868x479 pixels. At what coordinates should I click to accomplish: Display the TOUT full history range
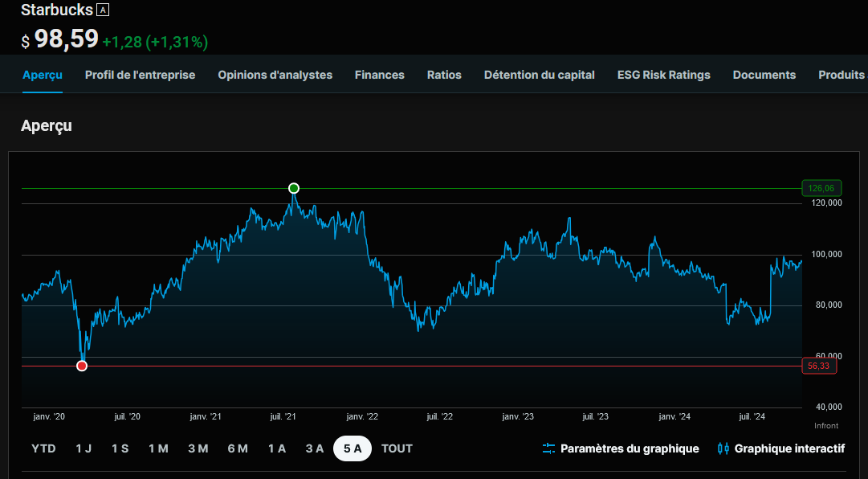click(397, 448)
